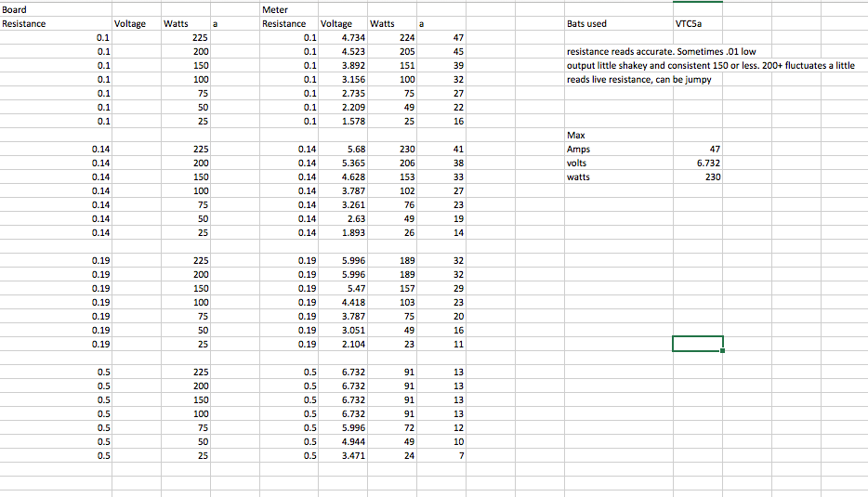The image size is (868, 497).
Task: Click the voltage cell showing 1.578
Action: click(341, 122)
